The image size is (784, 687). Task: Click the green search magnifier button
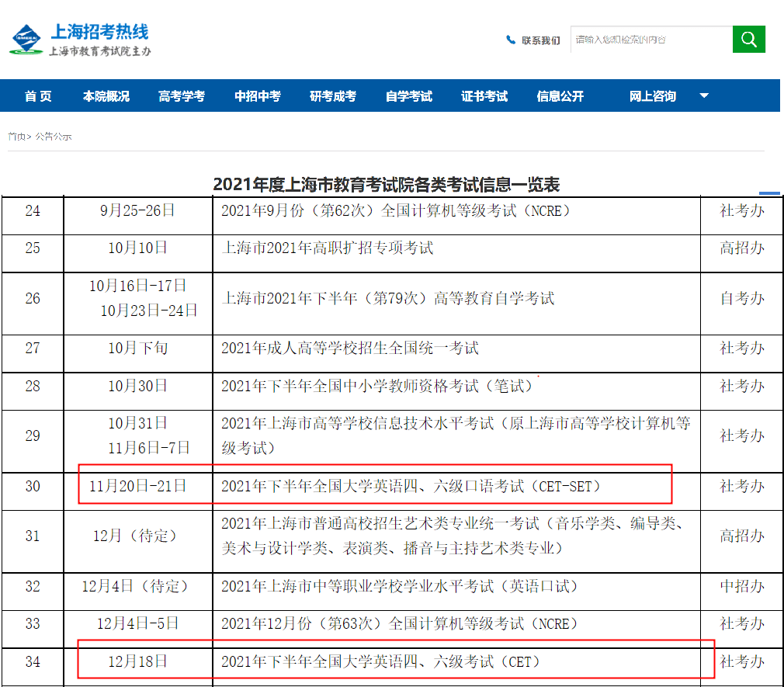pyautogui.click(x=748, y=39)
